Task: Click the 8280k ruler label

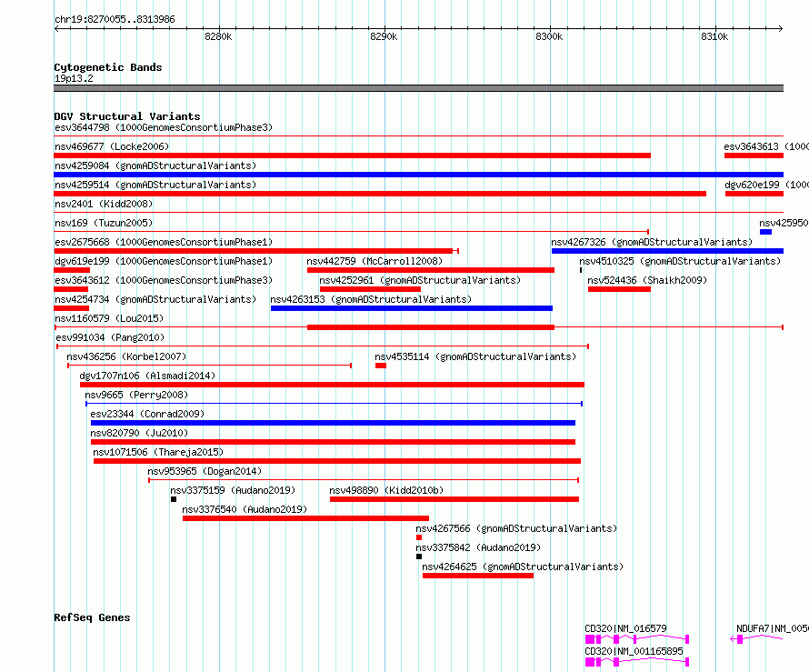Action: click(x=218, y=36)
